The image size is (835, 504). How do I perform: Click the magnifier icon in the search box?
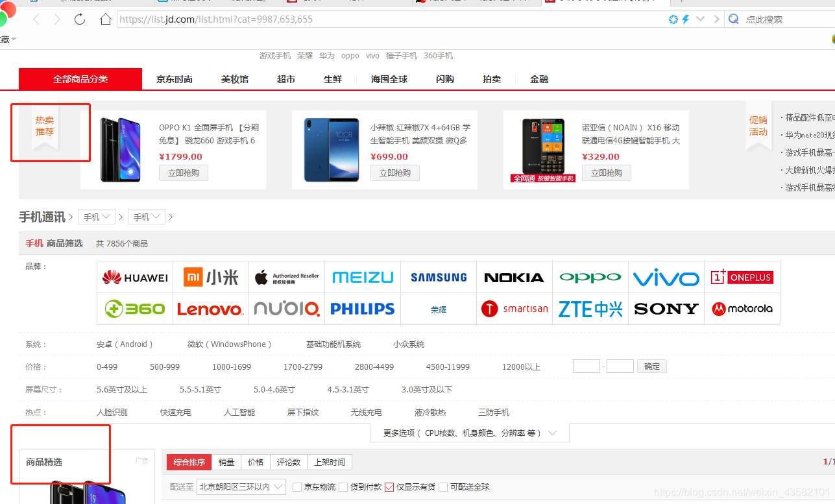734,19
